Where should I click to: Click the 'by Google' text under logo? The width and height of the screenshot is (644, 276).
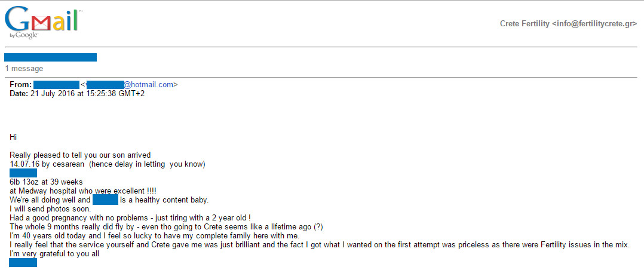click(24, 35)
